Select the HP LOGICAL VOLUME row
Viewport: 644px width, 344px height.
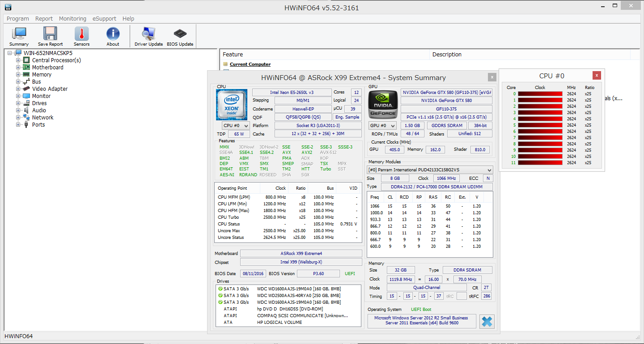(289, 322)
